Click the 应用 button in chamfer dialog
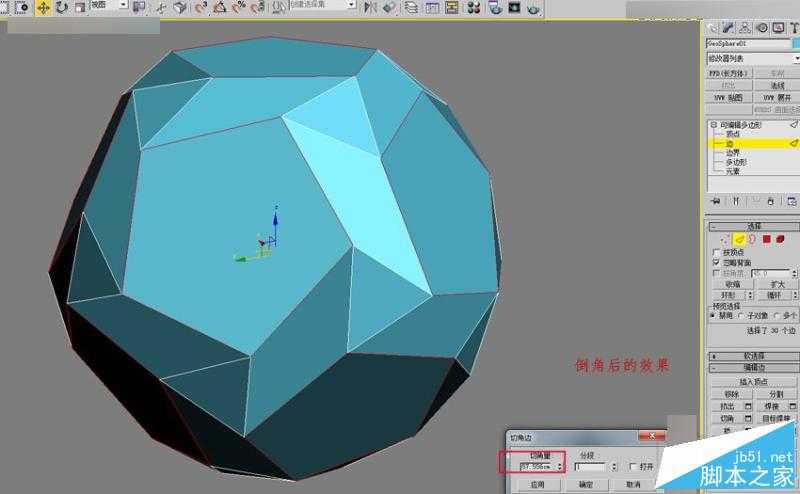This screenshot has height=494, width=800. (x=537, y=485)
